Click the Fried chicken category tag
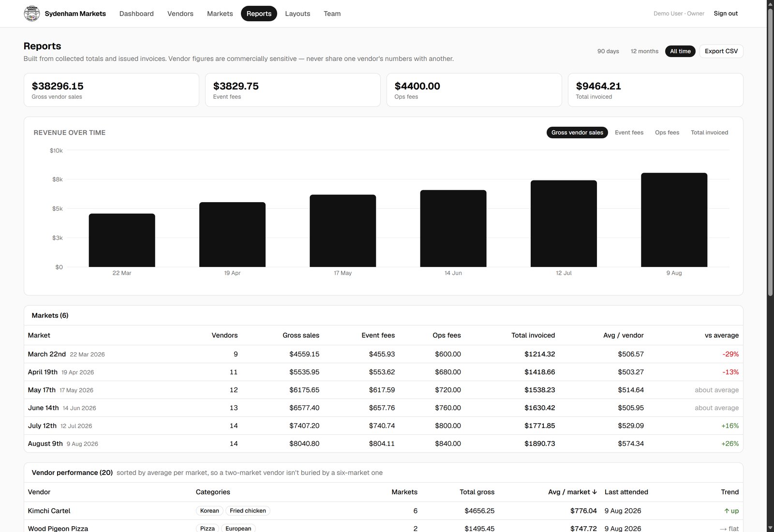Image resolution: width=774 pixels, height=532 pixels. pos(248,511)
